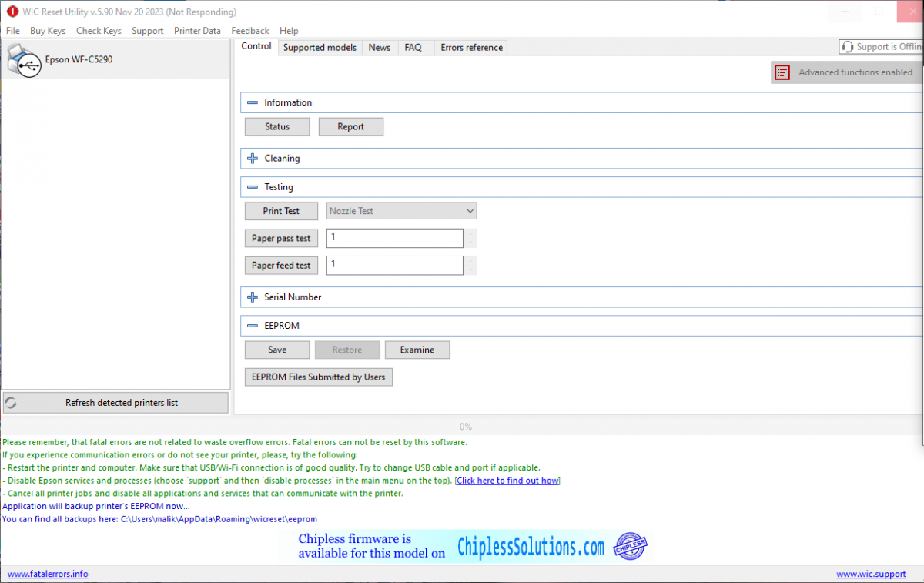Expand the Cleaning section
Screen dimensions: 924x583
(x=253, y=159)
